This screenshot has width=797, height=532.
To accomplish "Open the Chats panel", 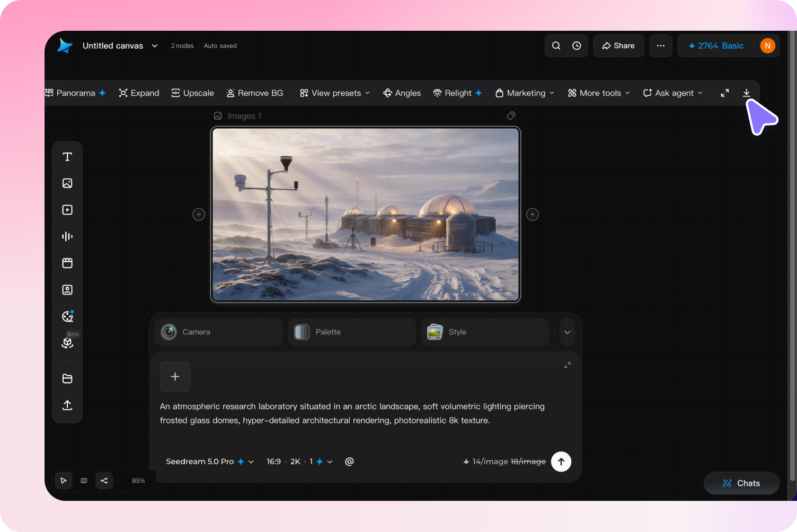I will (x=741, y=483).
